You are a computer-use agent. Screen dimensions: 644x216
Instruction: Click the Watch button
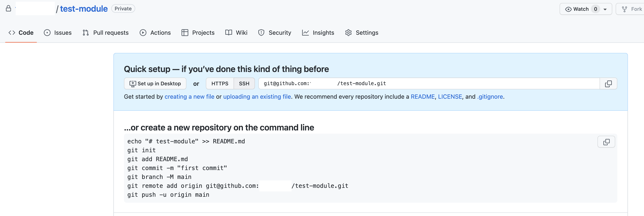click(586, 9)
